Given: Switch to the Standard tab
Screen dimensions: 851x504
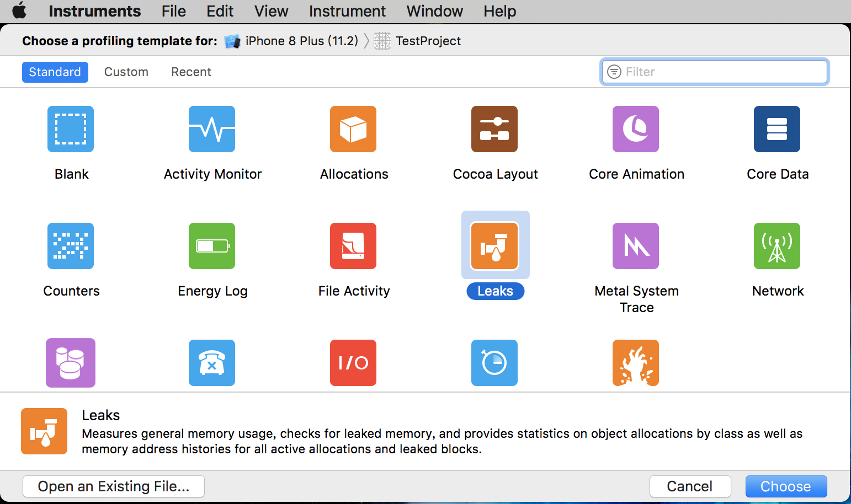Looking at the screenshot, I should (x=55, y=72).
